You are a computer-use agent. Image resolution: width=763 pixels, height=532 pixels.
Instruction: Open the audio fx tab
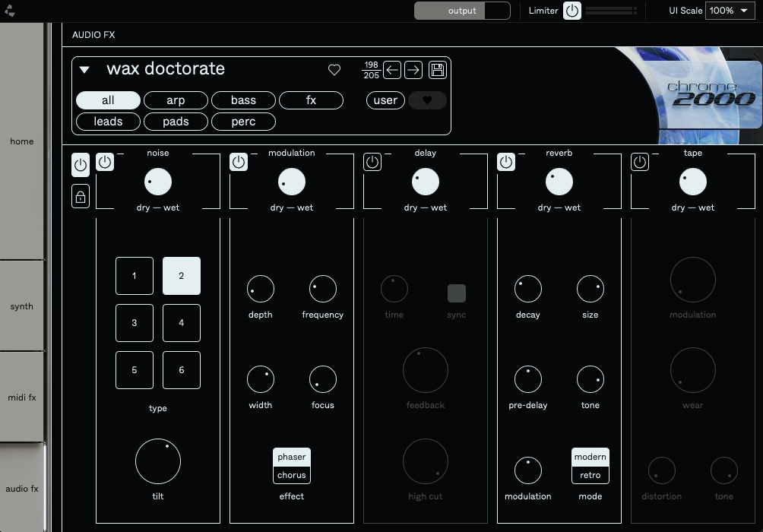(22, 488)
